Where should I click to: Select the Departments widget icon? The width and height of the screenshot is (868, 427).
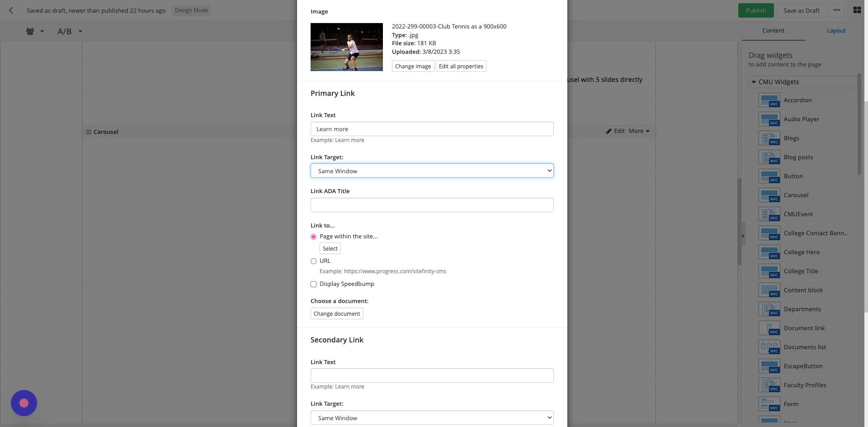click(769, 309)
